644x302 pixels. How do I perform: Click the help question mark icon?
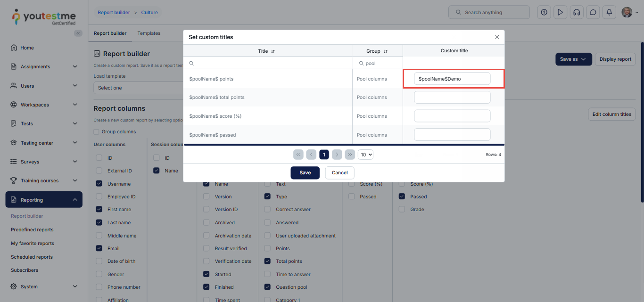pos(544,12)
